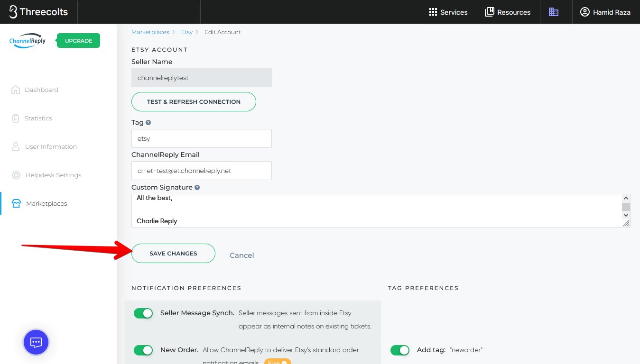Open the chat support widget
The height and width of the screenshot is (364, 640).
click(36, 342)
